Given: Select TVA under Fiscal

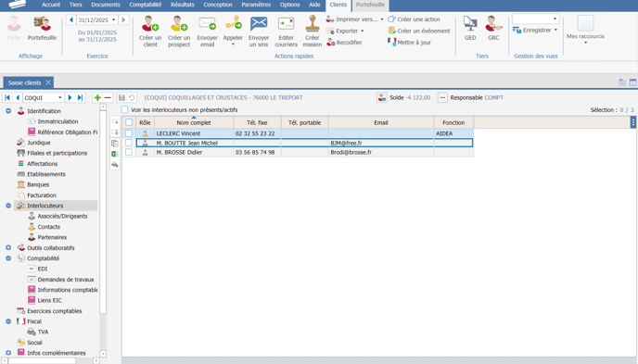Looking at the screenshot, I should tap(43, 332).
